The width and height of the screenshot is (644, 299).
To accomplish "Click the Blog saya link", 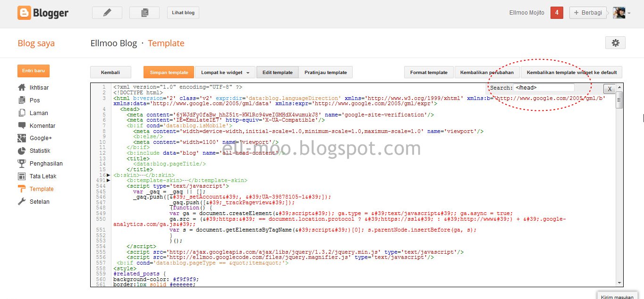I will coord(36,43).
